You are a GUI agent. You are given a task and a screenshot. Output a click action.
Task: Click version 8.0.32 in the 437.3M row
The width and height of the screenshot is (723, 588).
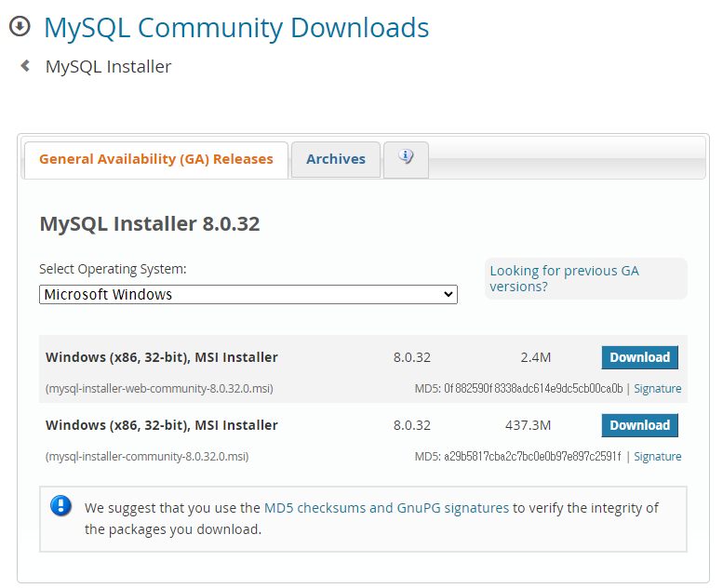coord(412,425)
